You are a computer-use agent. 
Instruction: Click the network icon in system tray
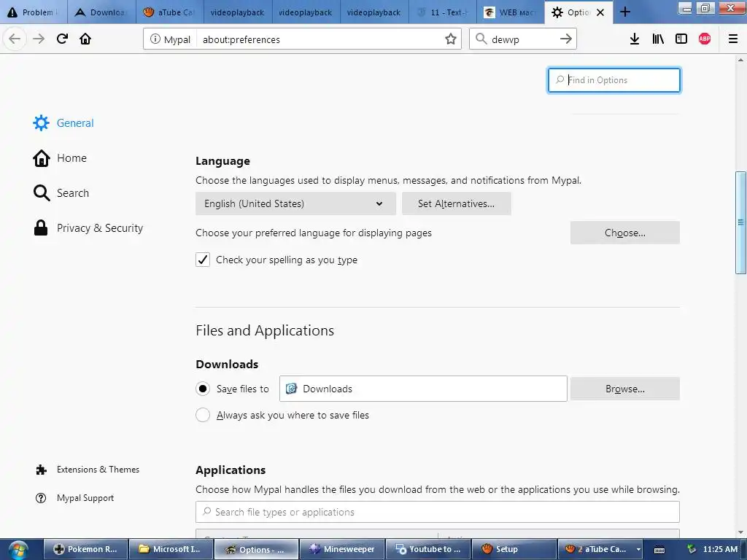coord(692,549)
